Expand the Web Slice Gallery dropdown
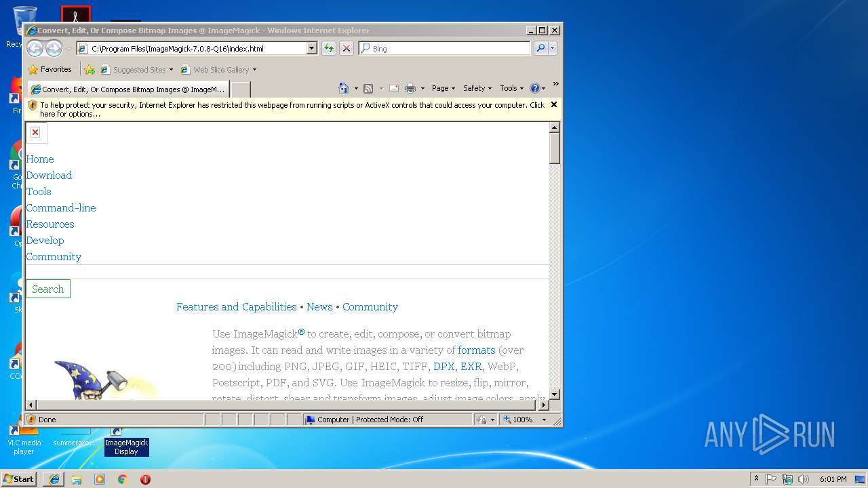Viewport: 868px width, 488px height. point(254,70)
